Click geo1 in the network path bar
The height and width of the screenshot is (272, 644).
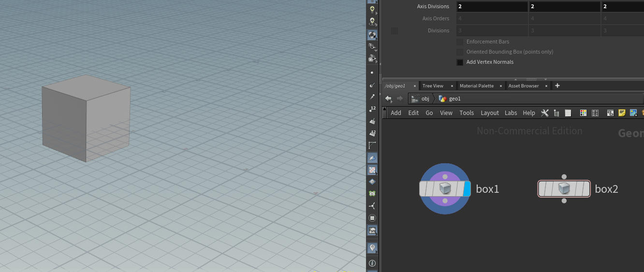450,99
